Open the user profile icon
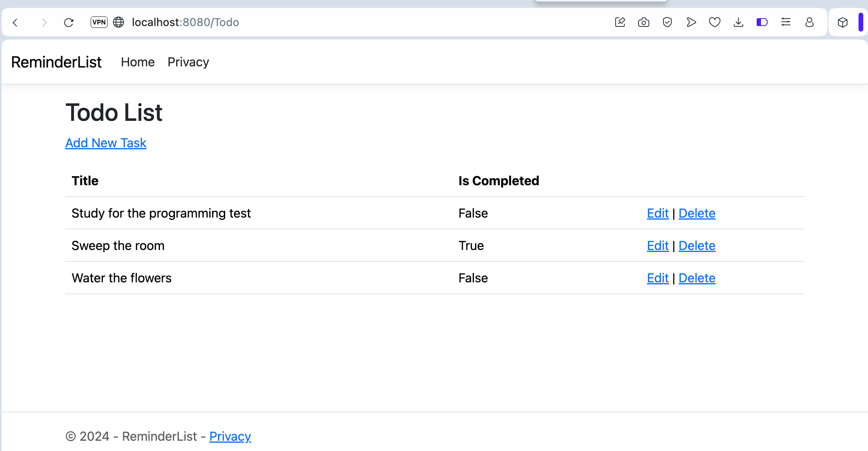 [810, 22]
